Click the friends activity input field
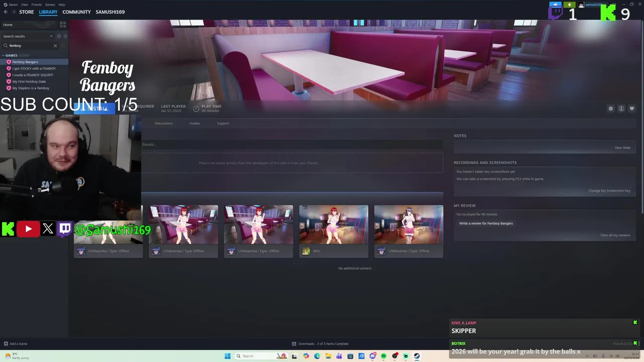Image resolution: width=644 pixels, height=362 pixels. [x=292, y=145]
